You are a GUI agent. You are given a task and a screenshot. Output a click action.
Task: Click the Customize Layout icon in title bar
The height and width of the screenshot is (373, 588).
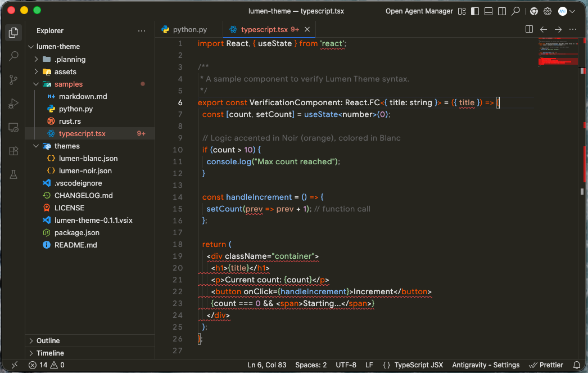point(462,11)
